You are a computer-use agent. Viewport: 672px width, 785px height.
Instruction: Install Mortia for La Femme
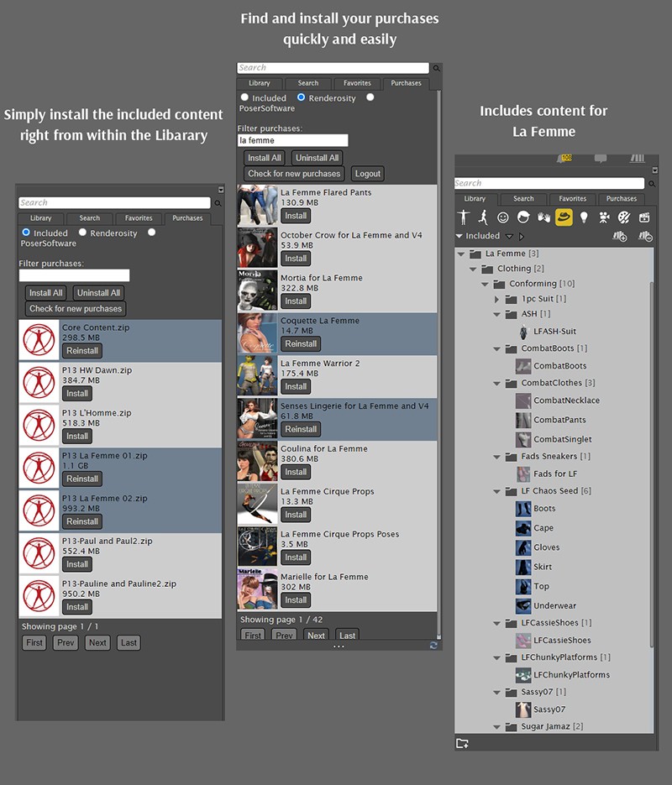point(295,301)
